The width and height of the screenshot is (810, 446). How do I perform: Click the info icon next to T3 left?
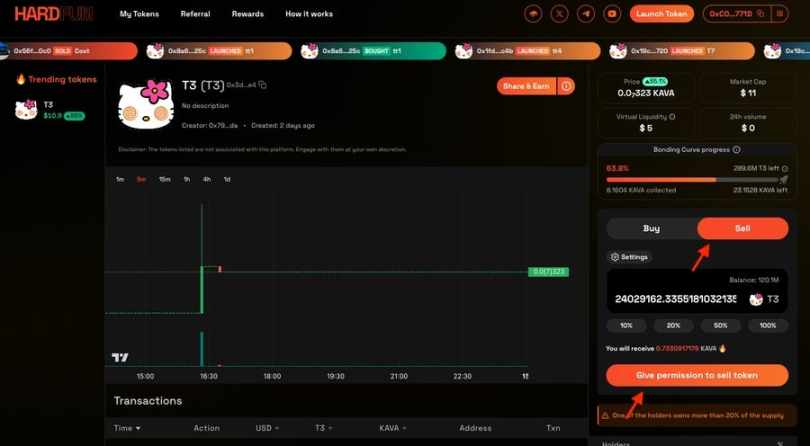[x=785, y=168]
